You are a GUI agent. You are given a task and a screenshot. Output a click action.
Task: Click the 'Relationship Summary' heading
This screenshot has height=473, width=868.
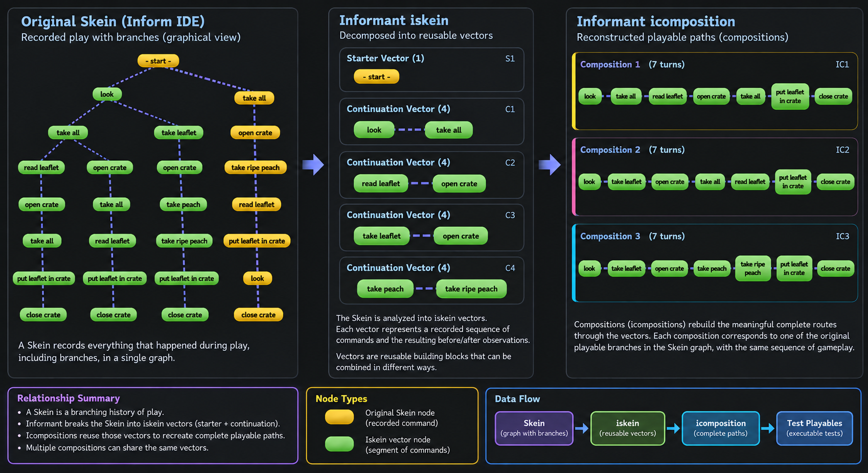pyautogui.click(x=68, y=398)
